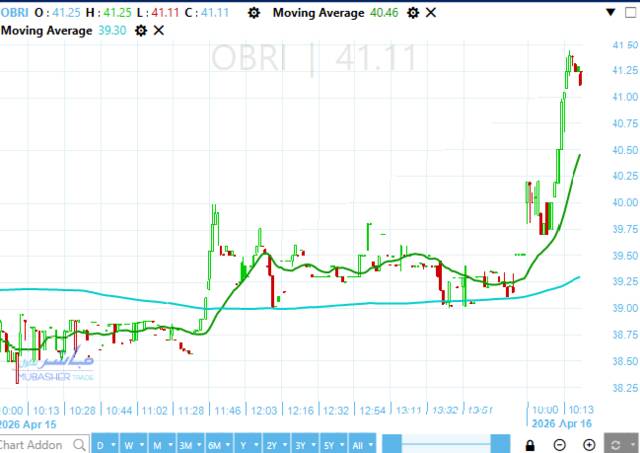This screenshot has height=453, width=640.
Task: Click the 11:46 time axis label
Action: 228,410
